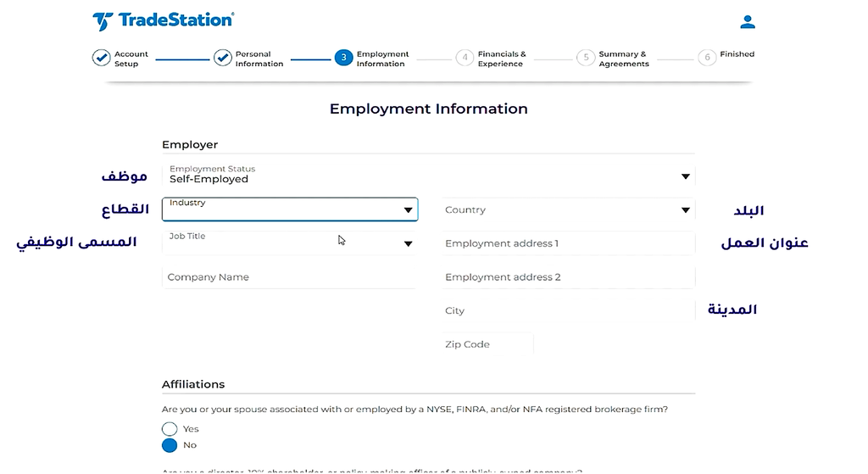Image resolution: width=868 pixels, height=474 pixels.
Task: Click the step 4 Financials & Experience circle
Action: 465,58
